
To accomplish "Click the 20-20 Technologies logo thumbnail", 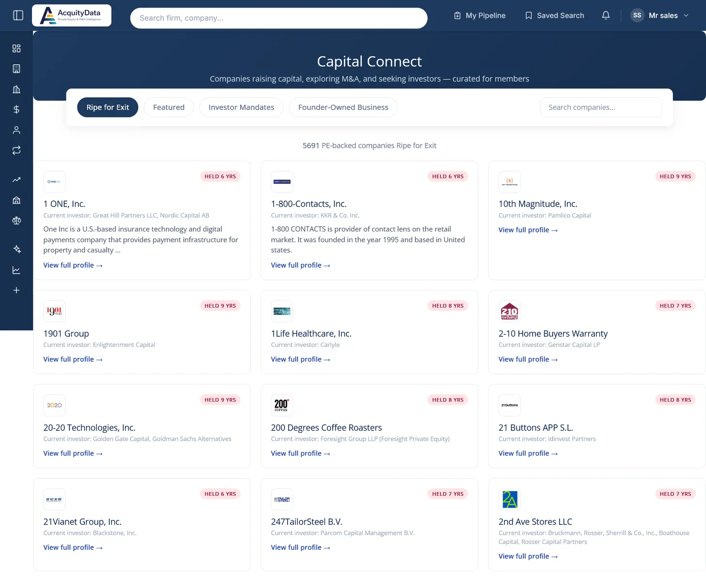I will 54,405.
